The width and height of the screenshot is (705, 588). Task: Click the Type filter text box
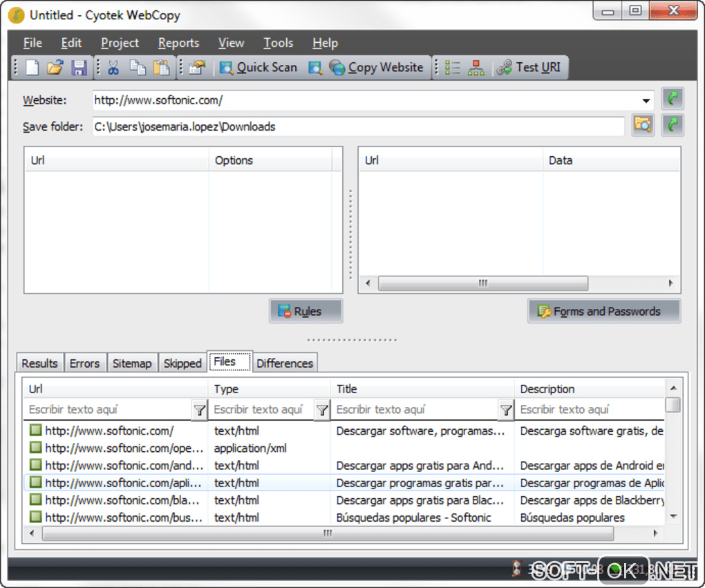262,410
